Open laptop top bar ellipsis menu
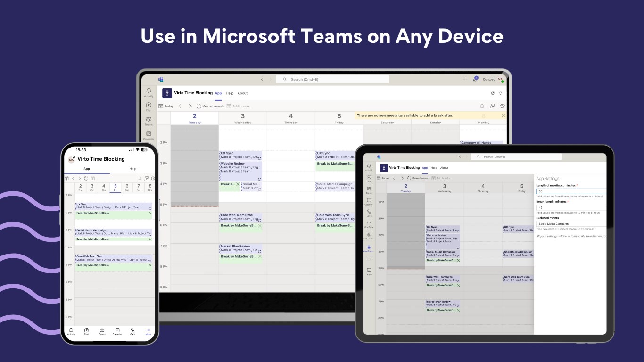The height and width of the screenshot is (362, 644). [x=465, y=79]
